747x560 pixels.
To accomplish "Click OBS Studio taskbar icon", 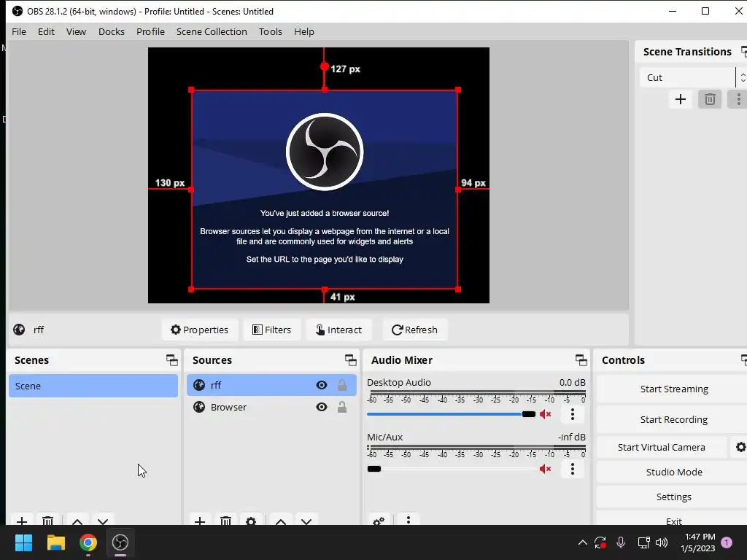I will [120, 542].
